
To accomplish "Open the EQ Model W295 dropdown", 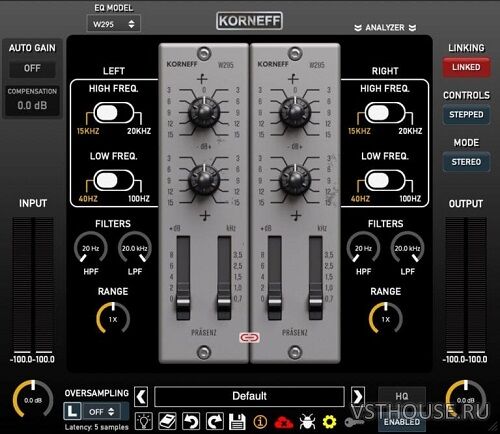I will click(x=113, y=24).
